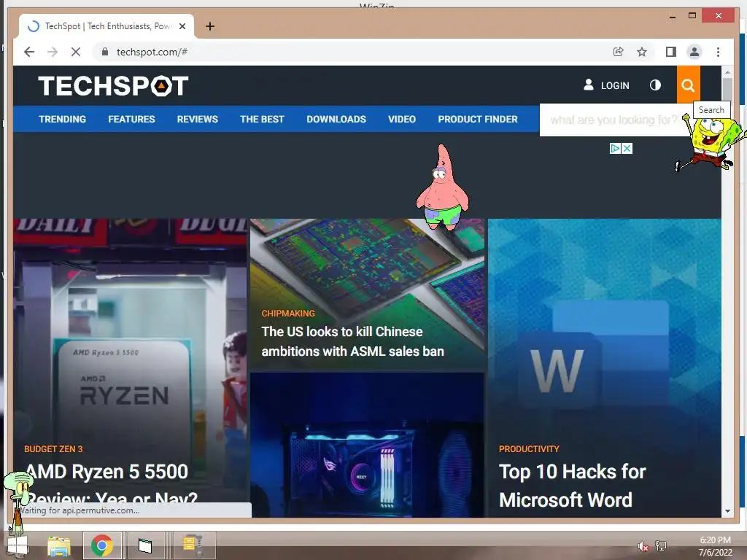Click the AdChoices triangle icon

pos(616,149)
